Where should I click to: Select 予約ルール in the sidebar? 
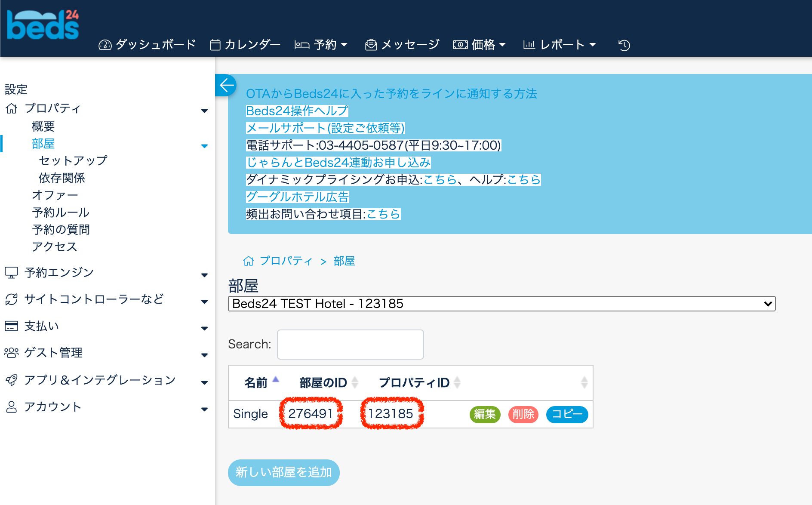61,212
